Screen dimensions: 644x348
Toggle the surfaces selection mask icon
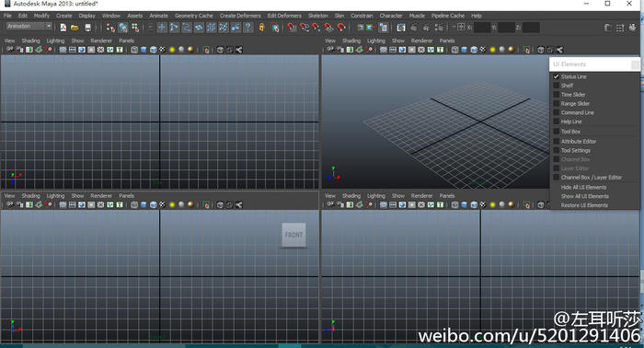[x=199, y=28]
